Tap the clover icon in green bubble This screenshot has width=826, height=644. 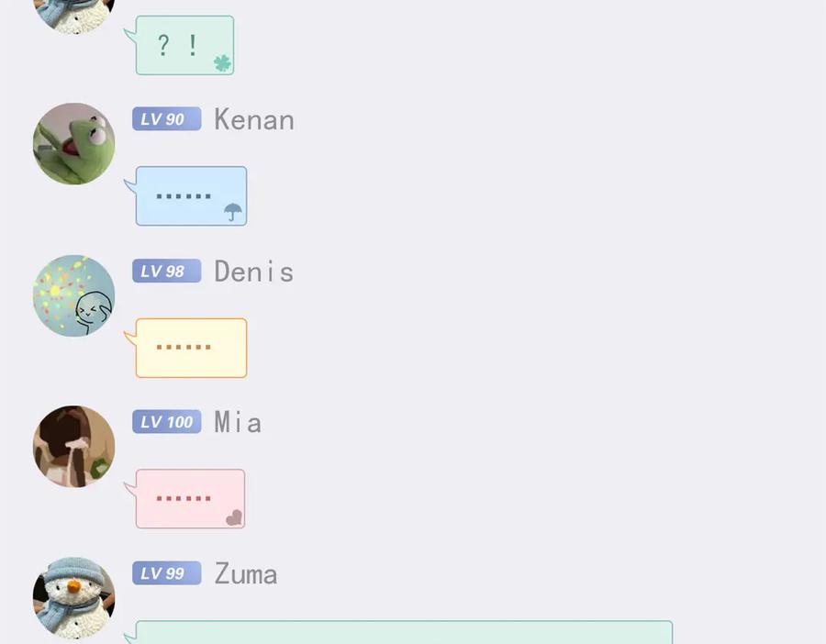click(x=222, y=63)
